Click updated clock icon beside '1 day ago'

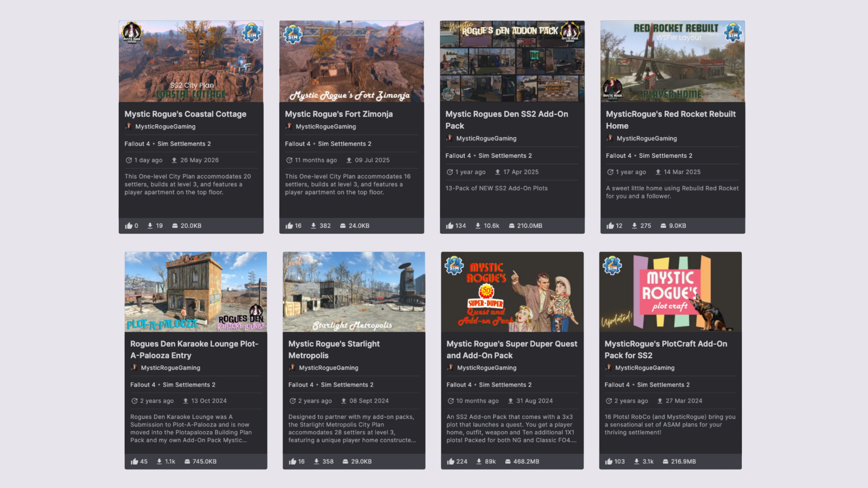[x=129, y=160]
